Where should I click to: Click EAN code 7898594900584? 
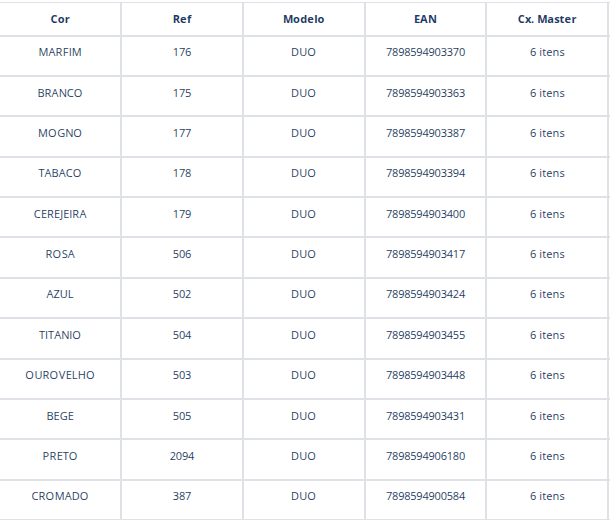click(425, 496)
